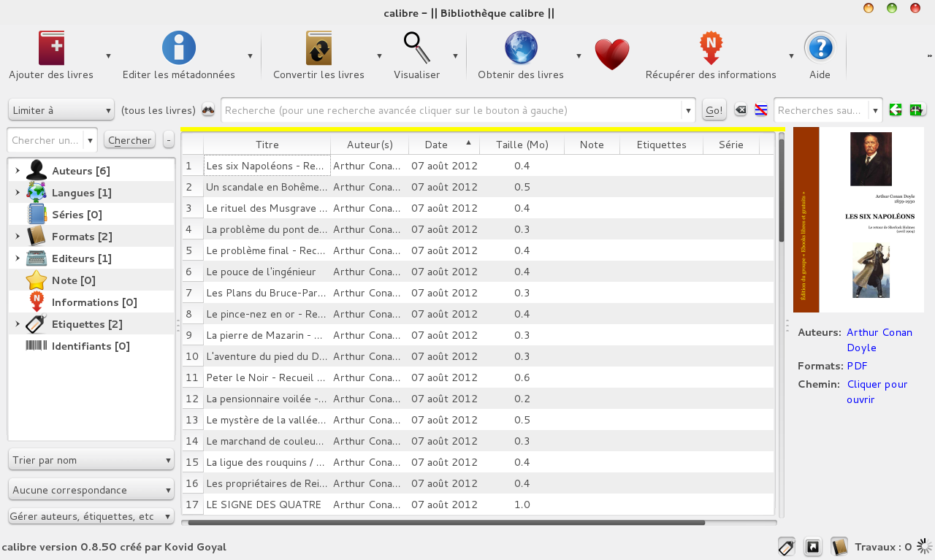Open search history dropdown arrow beside Go!

point(688,110)
